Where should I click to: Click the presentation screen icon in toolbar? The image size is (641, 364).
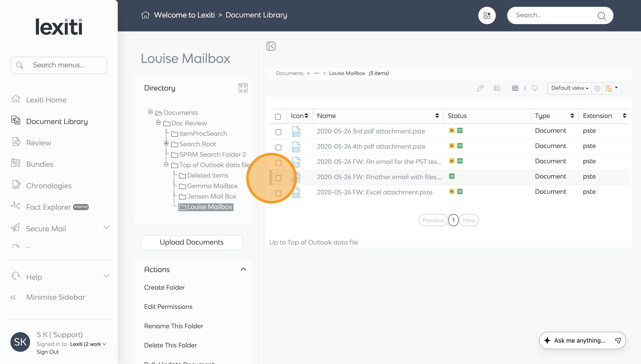pyautogui.click(x=535, y=88)
